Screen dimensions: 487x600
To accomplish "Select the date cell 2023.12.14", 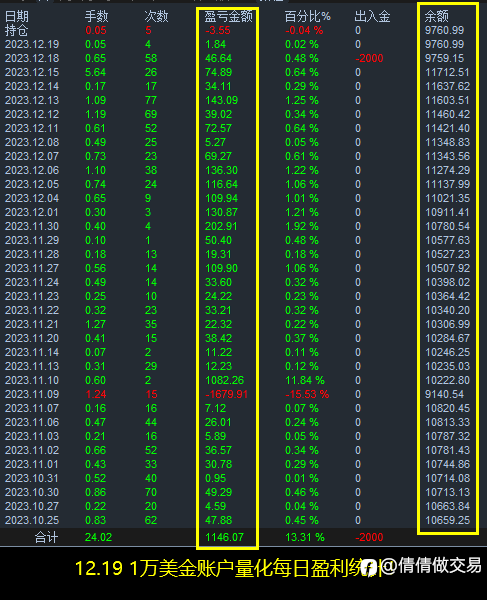I will [x=32, y=86].
